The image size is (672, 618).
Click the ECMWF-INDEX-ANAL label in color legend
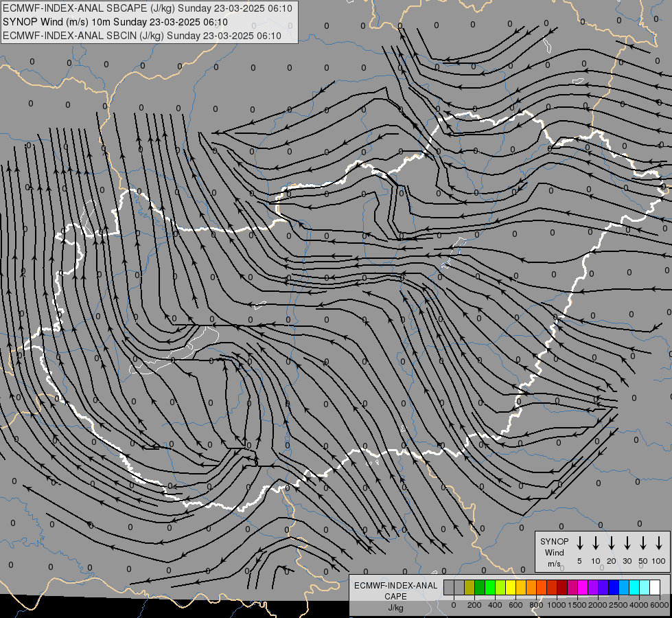click(x=395, y=586)
